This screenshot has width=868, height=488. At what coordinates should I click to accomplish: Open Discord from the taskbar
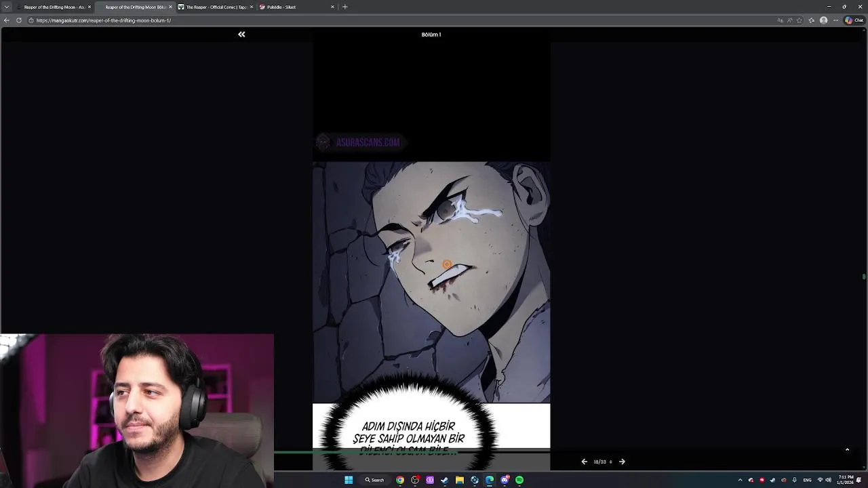(505, 480)
